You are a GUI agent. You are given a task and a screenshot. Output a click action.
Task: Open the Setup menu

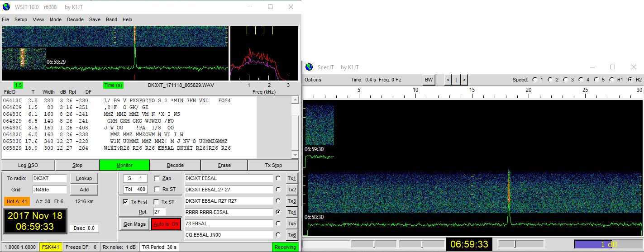coord(21,19)
